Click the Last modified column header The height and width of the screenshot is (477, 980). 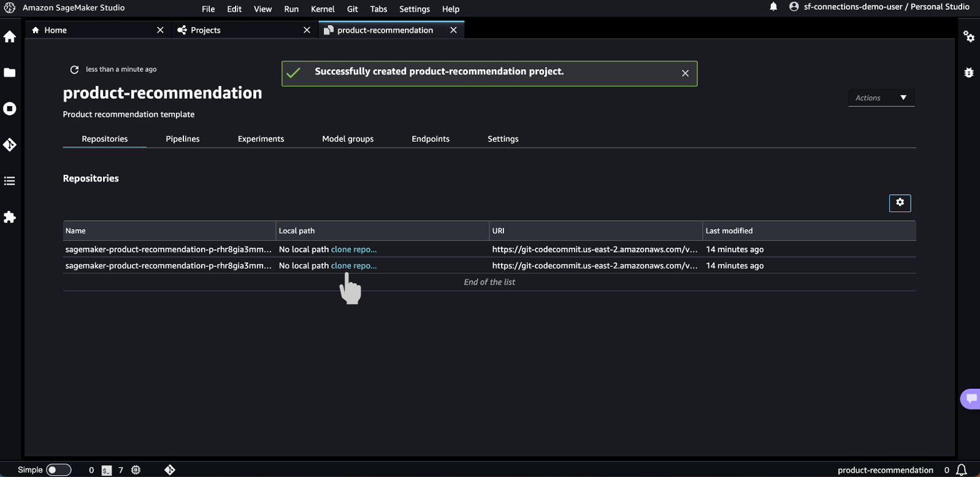[810, 231]
